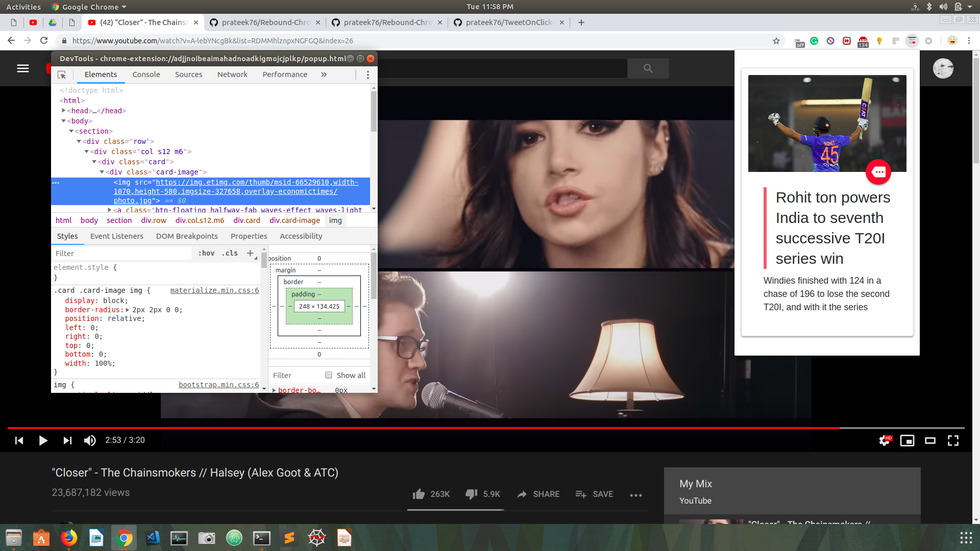Screen dimensions: 980x551
Task: Open DevTools three-dot customize menu
Action: 367,75
